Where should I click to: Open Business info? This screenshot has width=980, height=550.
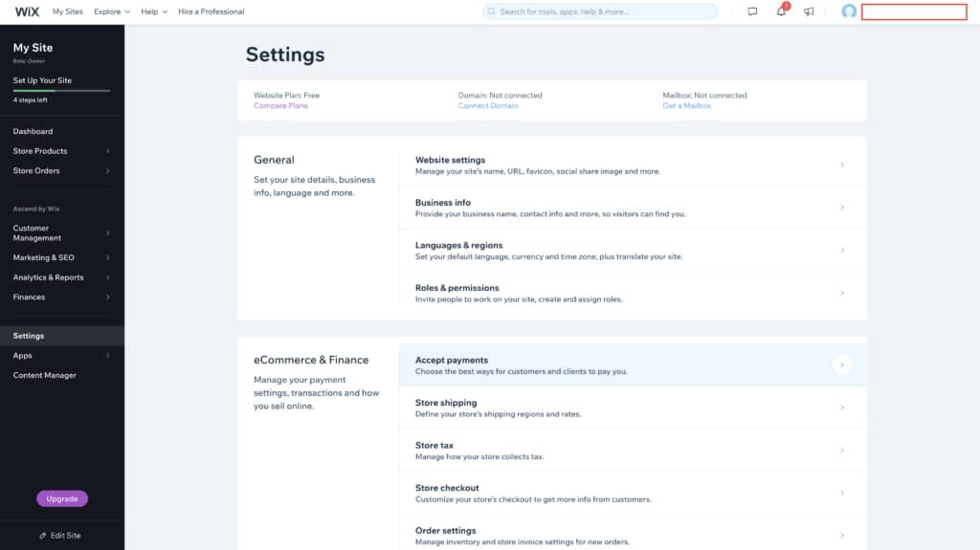(x=634, y=208)
